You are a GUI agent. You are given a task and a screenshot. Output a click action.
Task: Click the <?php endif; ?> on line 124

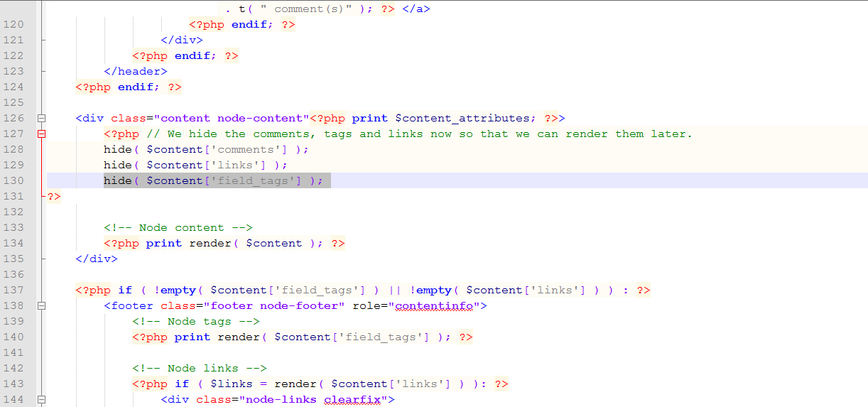pyautogui.click(x=129, y=87)
